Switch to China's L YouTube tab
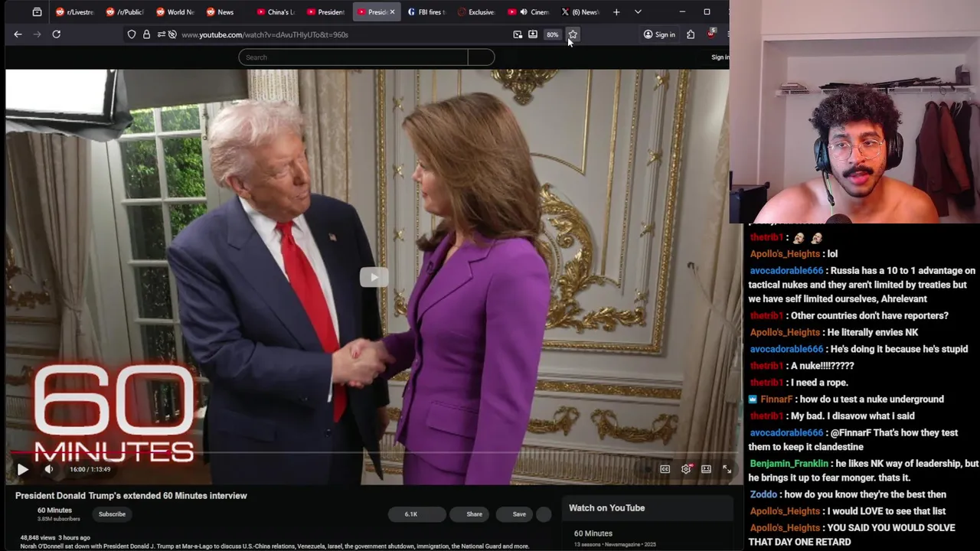Screen dimensions: 980x551 coord(276,12)
